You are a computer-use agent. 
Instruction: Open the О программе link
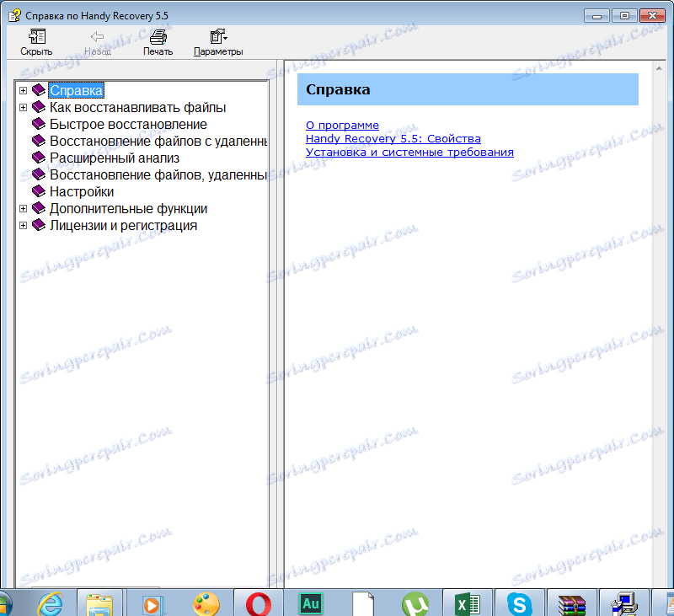[x=342, y=125]
